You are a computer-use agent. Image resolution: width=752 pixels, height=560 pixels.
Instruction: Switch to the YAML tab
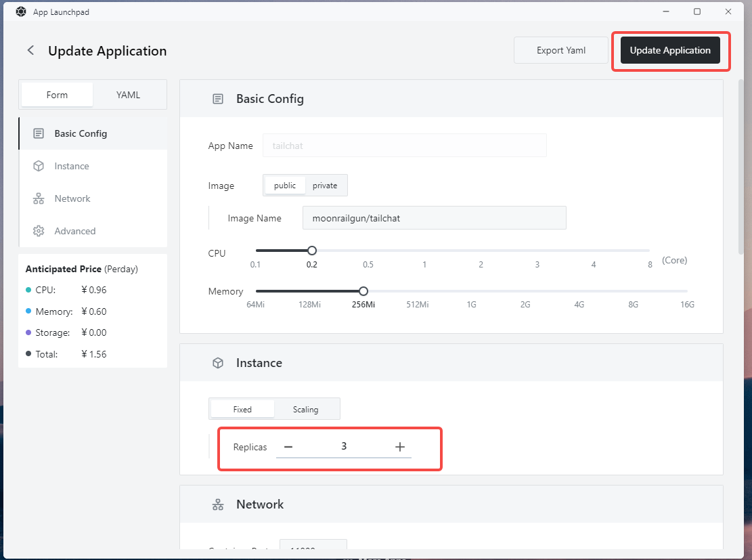128,95
